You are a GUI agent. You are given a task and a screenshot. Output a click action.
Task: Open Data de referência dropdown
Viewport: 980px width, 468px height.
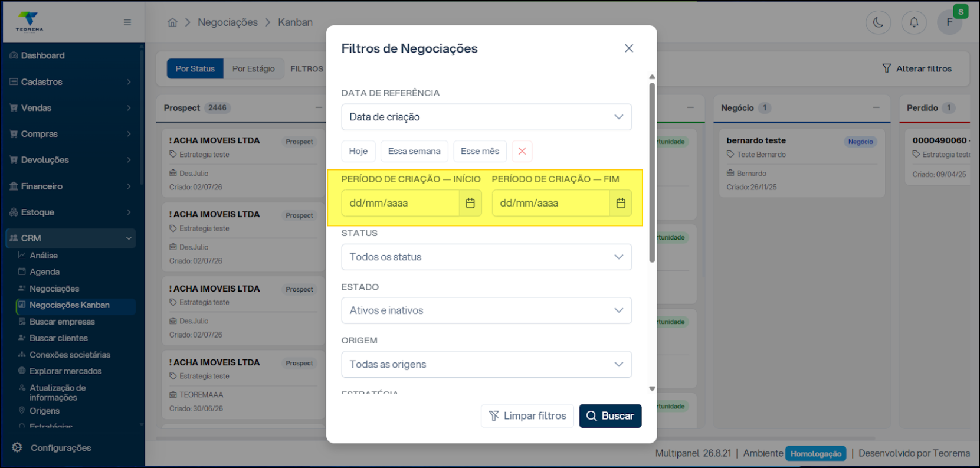click(487, 117)
